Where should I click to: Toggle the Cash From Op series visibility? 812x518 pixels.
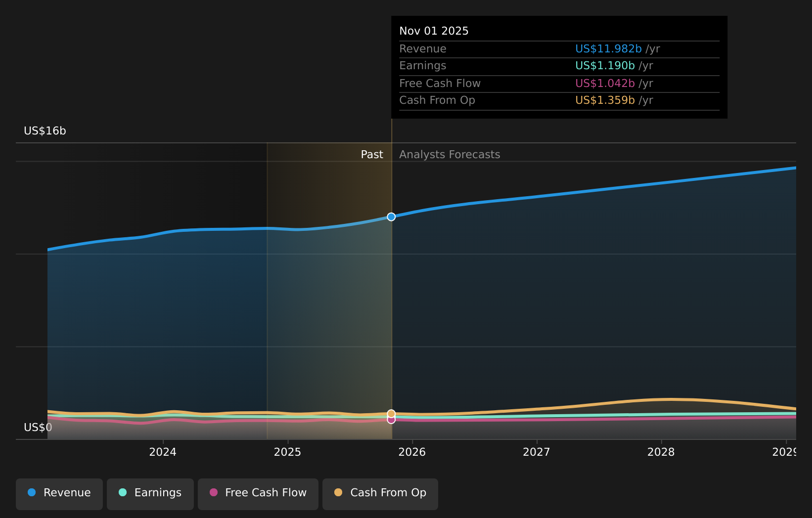pos(380,492)
